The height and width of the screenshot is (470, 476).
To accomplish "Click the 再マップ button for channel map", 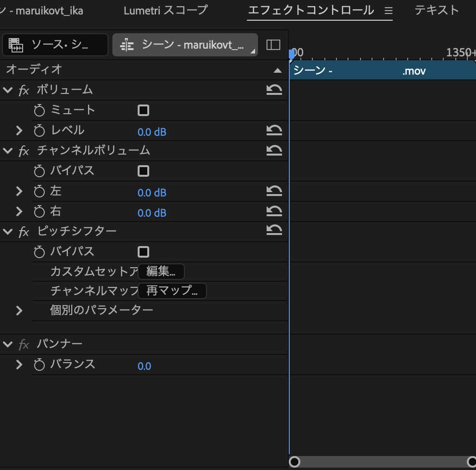I will pos(172,290).
